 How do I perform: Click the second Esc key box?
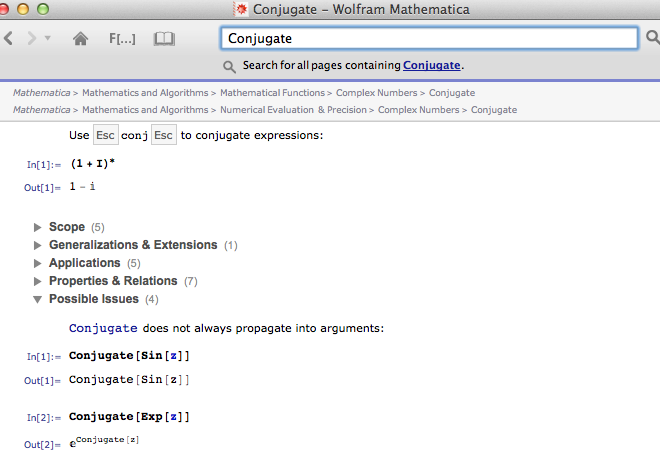[x=164, y=135]
